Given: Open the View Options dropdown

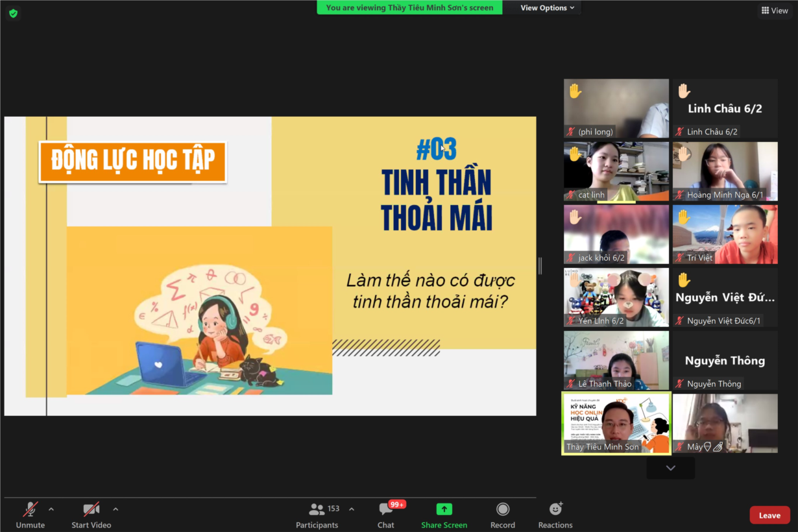Looking at the screenshot, I should [548, 8].
